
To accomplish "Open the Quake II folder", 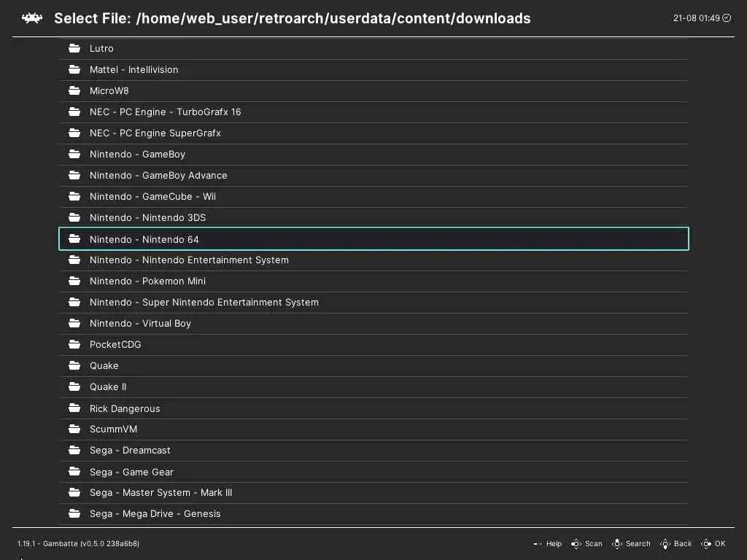I will 373,387.
